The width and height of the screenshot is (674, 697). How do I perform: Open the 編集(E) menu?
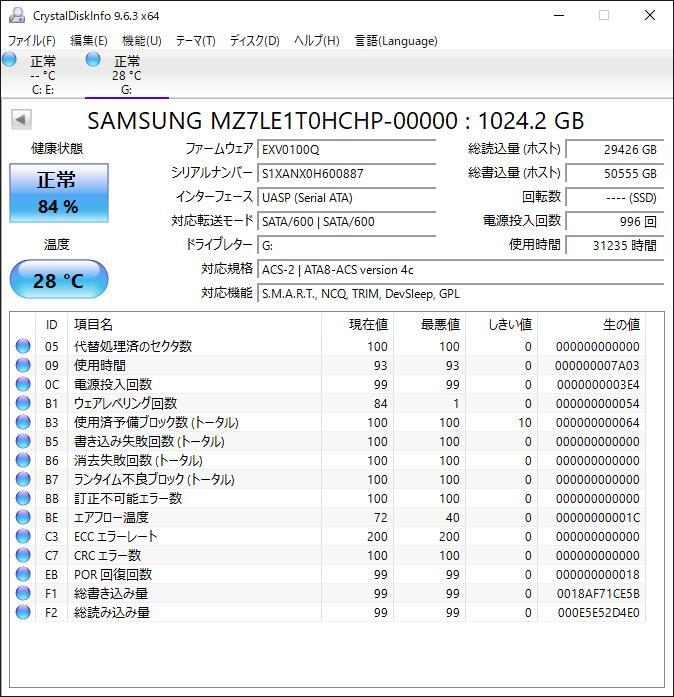pyautogui.click(x=89, y=41)
